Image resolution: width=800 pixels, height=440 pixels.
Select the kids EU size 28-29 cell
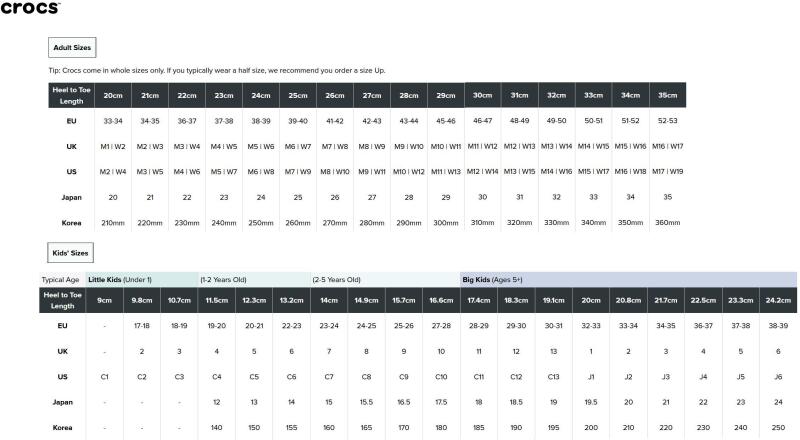(479, 326)
